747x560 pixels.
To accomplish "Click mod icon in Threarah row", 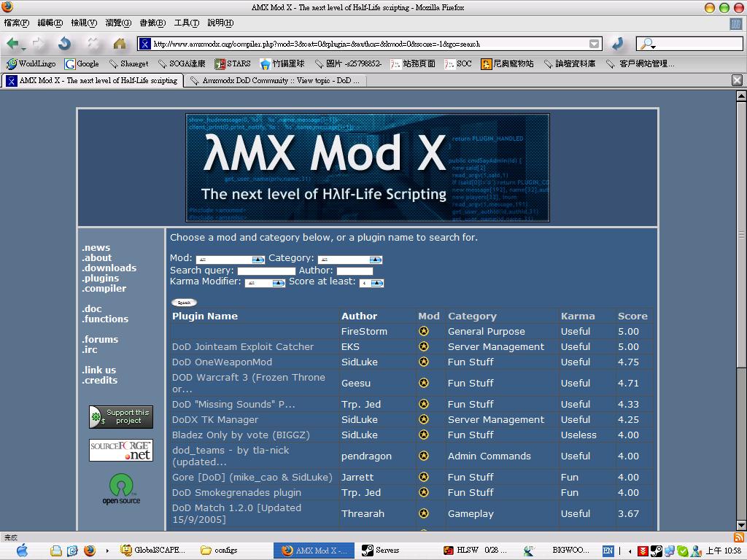I will tap(424, 513).
